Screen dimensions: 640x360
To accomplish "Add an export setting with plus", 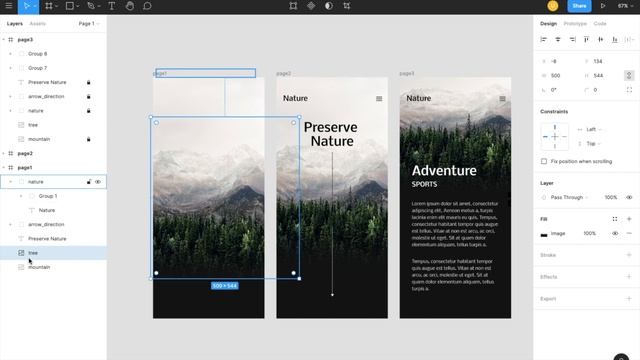I will [x=629, y=299].
